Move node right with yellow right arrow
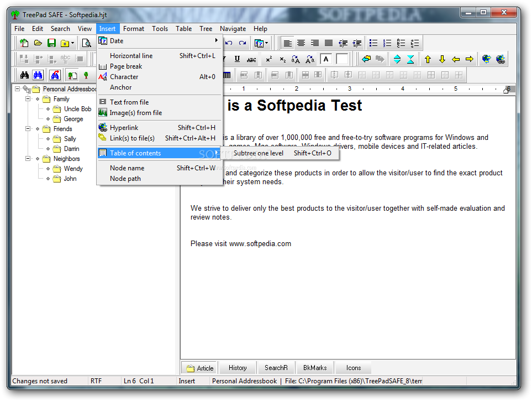Screen dimensions: 532x401 click(470, 60)
